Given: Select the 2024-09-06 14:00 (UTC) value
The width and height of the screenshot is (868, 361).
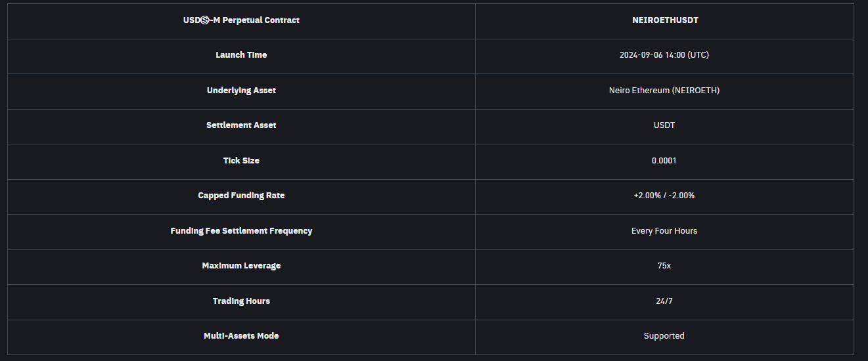Looking at the screenshot, I should pos(664,55).
